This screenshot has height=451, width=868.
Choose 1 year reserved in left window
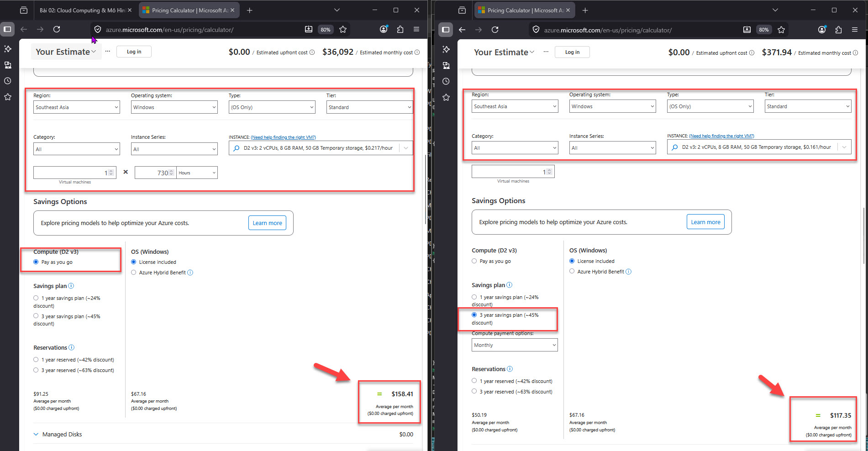click(x=36, y=360)
